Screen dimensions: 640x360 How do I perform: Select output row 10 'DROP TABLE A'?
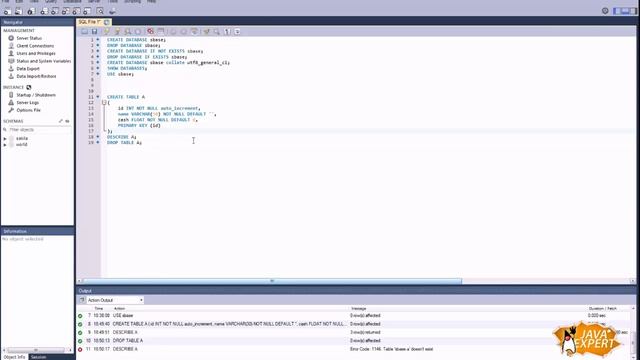click(x=353, y=340)
